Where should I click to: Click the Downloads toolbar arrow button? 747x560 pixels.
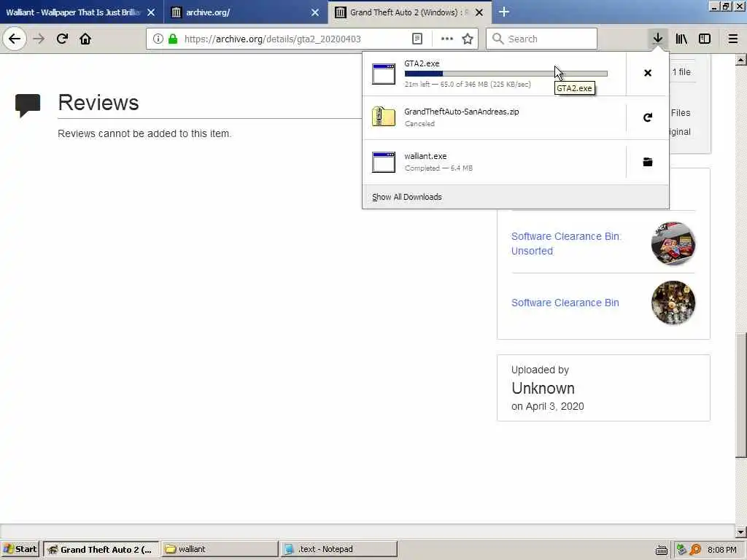pos(657,39)
